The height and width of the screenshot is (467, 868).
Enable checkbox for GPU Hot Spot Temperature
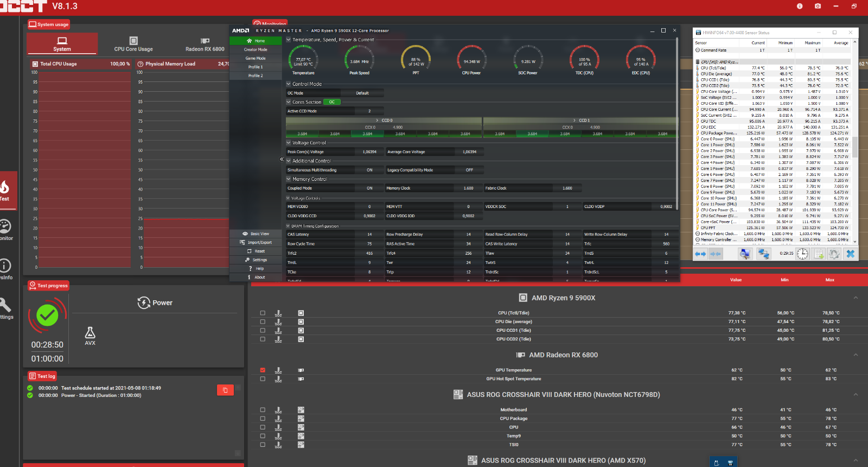coord(263,379)
